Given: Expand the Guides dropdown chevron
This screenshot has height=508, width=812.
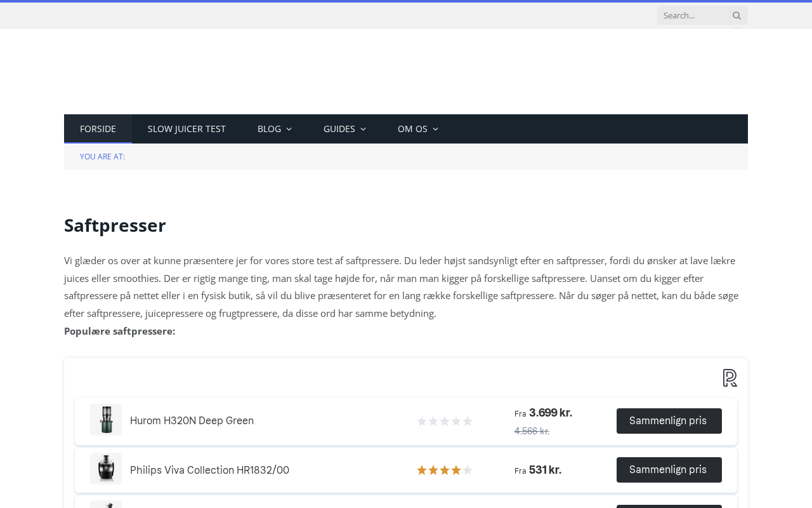Looking at the screenshot, I should pyautogui.click(x=363, y=130).
